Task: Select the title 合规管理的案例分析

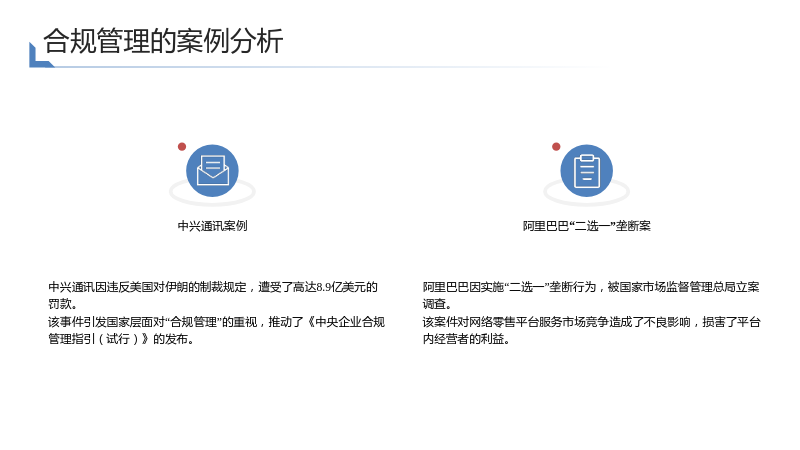Action: (163, 41)
